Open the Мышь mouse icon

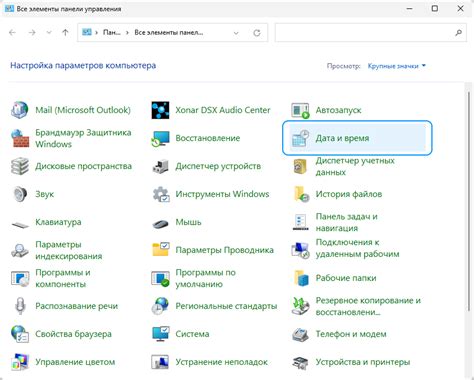coord(160,223)
